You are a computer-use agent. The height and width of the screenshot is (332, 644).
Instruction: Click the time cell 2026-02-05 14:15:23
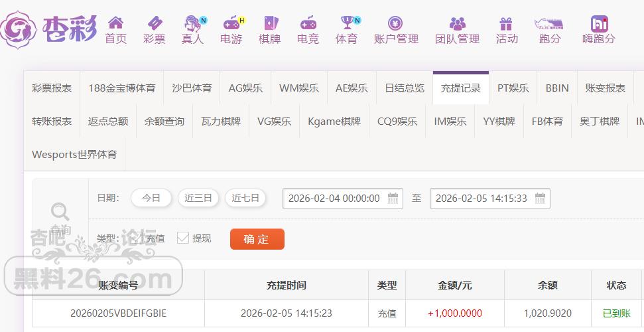[x=287, y=313]
